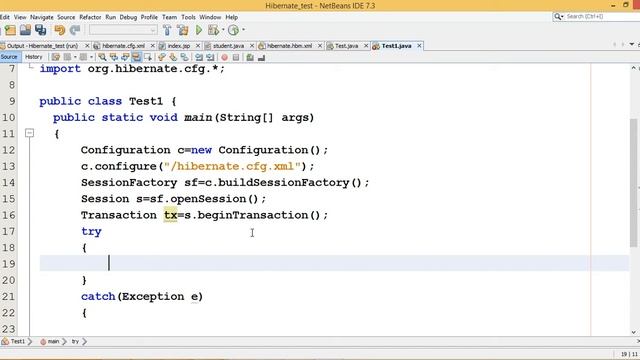The height and width of the screenshot is (360, 640).
Task: Click Find Next Occurrence icon
Action: point(125,57)
